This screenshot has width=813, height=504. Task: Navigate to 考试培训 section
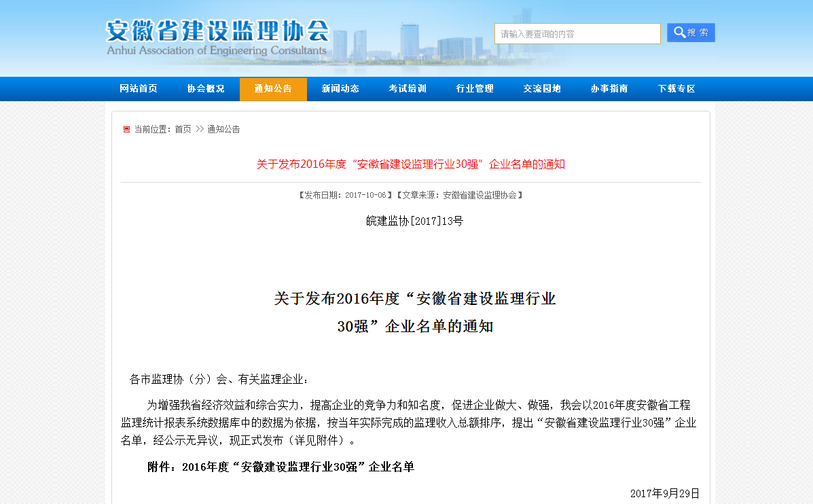pos(408,89)
